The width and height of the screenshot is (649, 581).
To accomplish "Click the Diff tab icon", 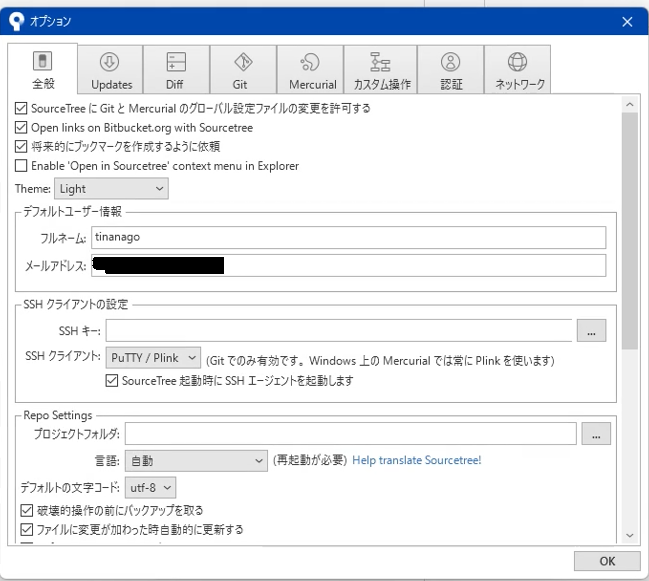I will 176,62.
